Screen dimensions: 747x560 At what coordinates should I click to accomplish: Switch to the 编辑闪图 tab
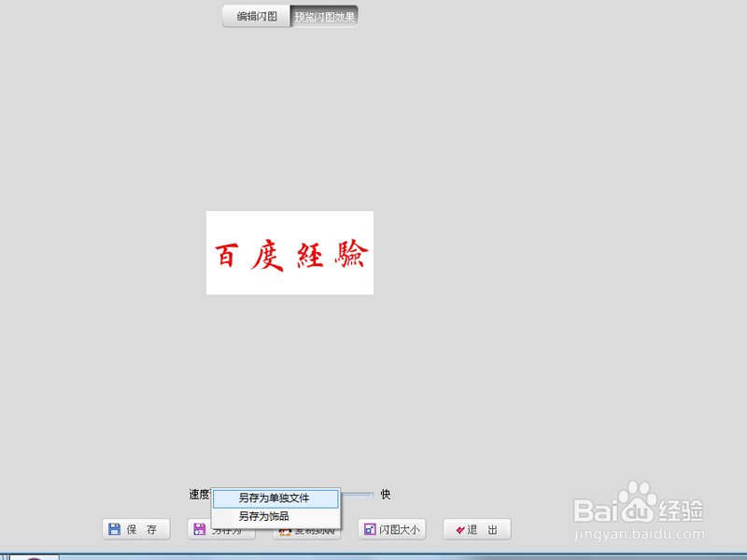pyautogui.click(x=256, y=17)
